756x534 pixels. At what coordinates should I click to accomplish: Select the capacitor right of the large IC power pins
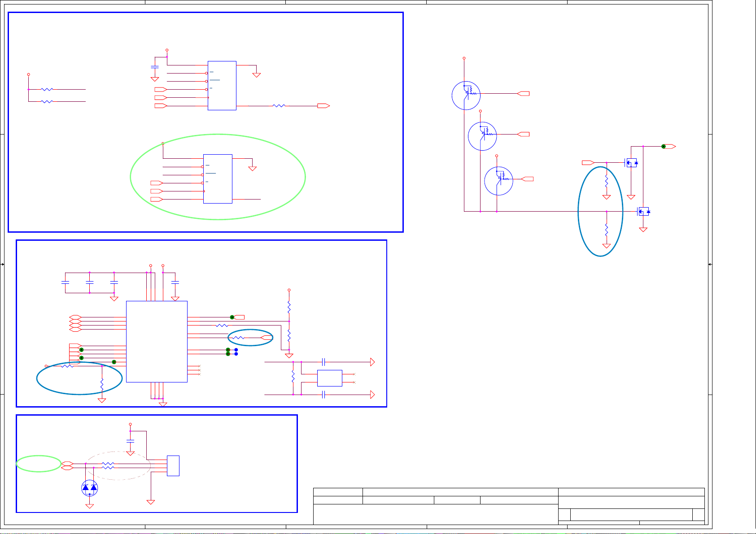(x=175, y=282)
